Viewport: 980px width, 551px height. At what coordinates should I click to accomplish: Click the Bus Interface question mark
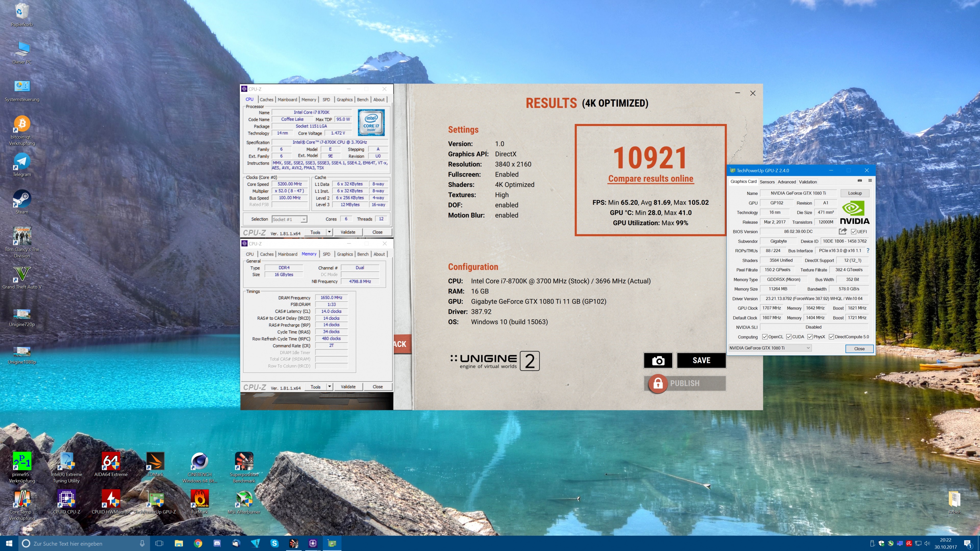868,251
